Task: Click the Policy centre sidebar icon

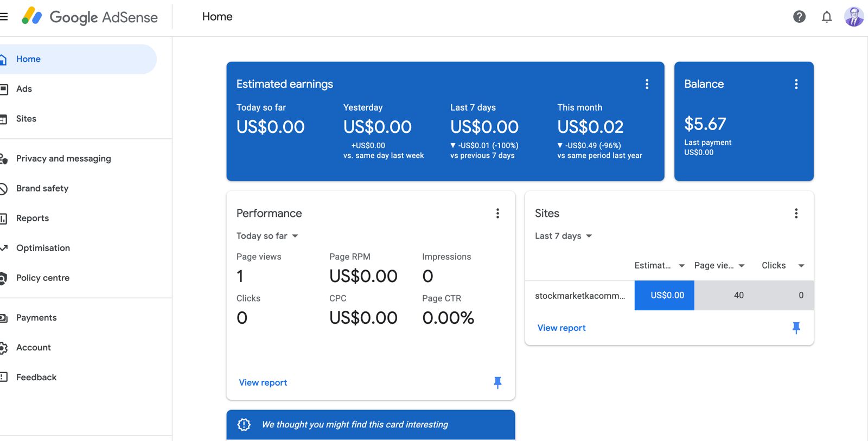Action: (x=3, y=278)
